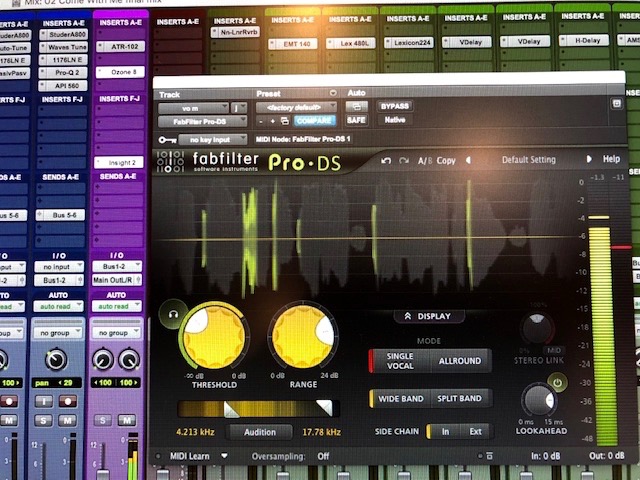640x480 pixels.
Task: Toggle the COMPARE button
Action: (314, 121)
